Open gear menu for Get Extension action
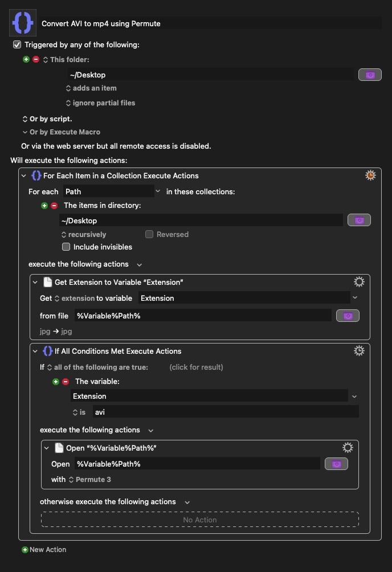The width and height of the screenshot is (392, 572). pyautogui.click(x=359, y=281)
